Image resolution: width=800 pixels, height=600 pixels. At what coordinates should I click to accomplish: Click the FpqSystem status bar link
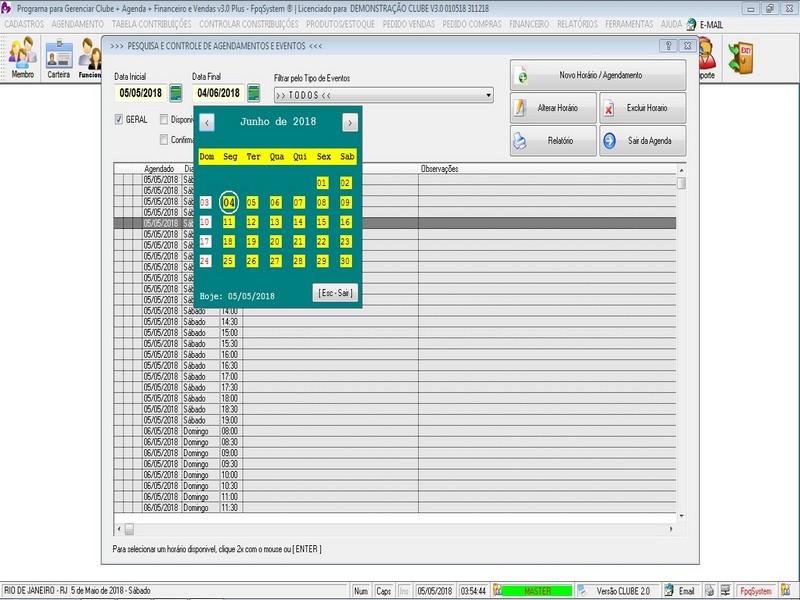(756, 591)
